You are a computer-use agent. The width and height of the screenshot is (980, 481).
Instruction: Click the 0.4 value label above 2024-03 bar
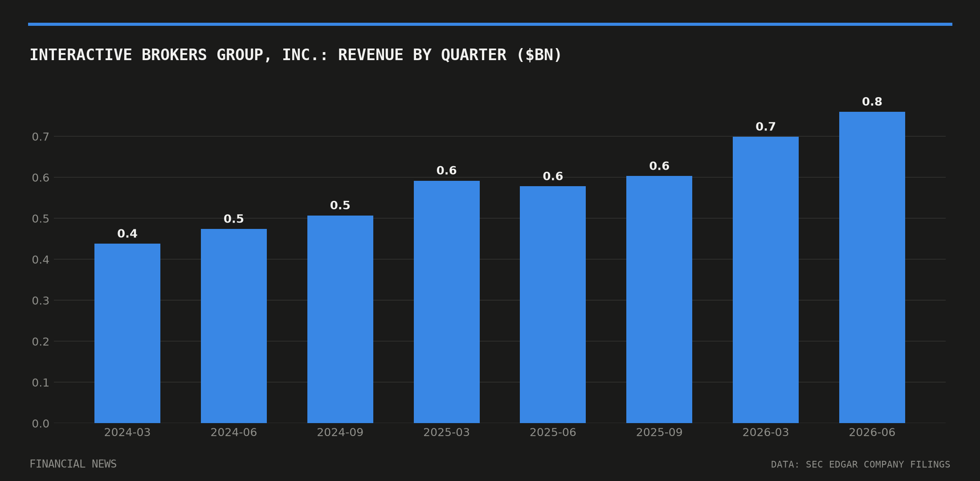coord(127,234)
